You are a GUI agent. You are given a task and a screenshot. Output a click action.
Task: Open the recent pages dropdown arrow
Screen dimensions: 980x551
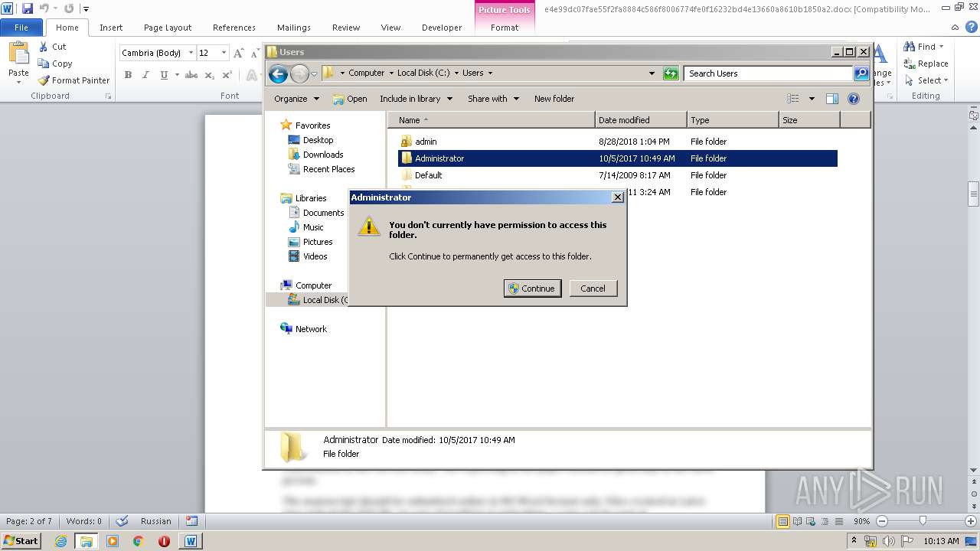[314, 74]
